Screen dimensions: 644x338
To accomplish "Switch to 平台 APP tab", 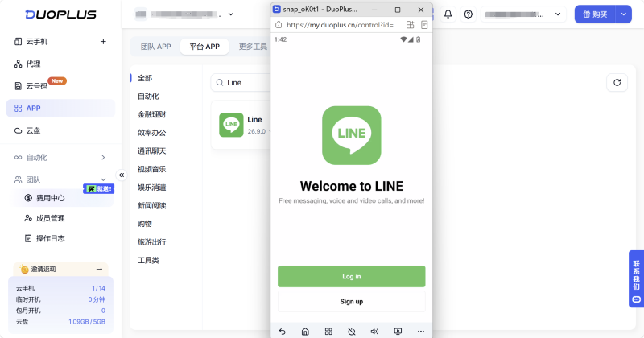I will tap(204, 47).
